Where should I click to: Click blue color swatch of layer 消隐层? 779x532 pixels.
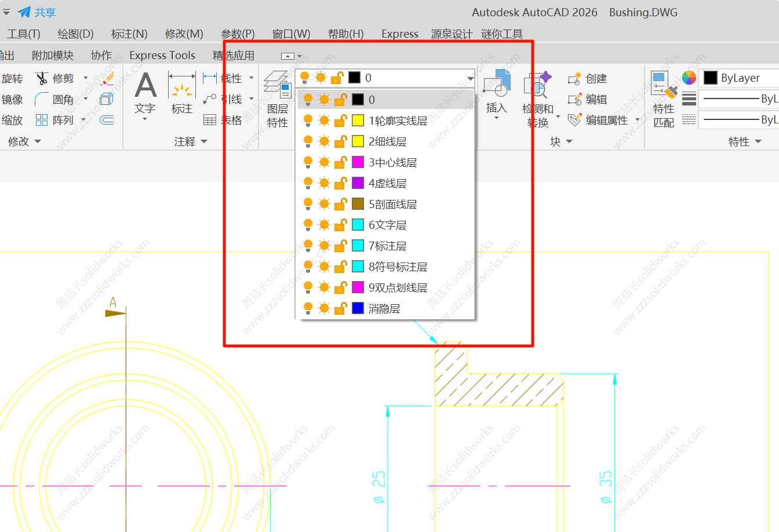[358, 308]
